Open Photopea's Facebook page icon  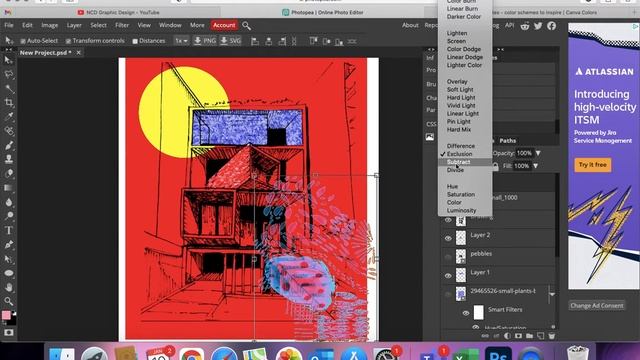pos(551,26)
